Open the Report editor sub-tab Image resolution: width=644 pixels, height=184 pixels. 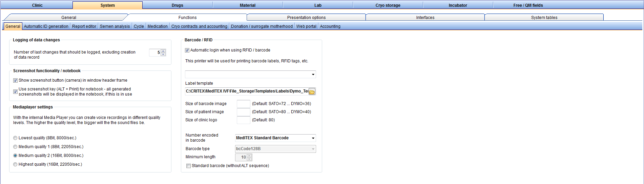84,26
